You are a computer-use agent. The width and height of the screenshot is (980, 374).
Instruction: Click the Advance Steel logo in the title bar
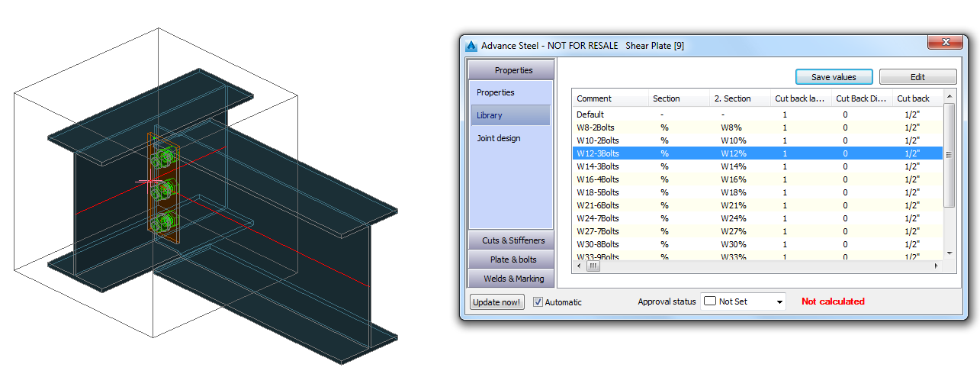pyautogui.click(x=471, y=46)
